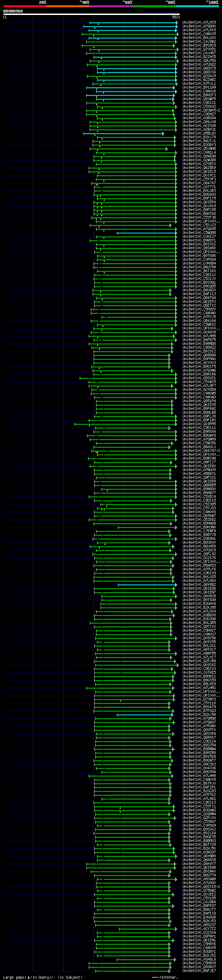This screenshot has height=980, width=222.
Task: Click hit label UniRef100_B5AK53
Action: 199,565
